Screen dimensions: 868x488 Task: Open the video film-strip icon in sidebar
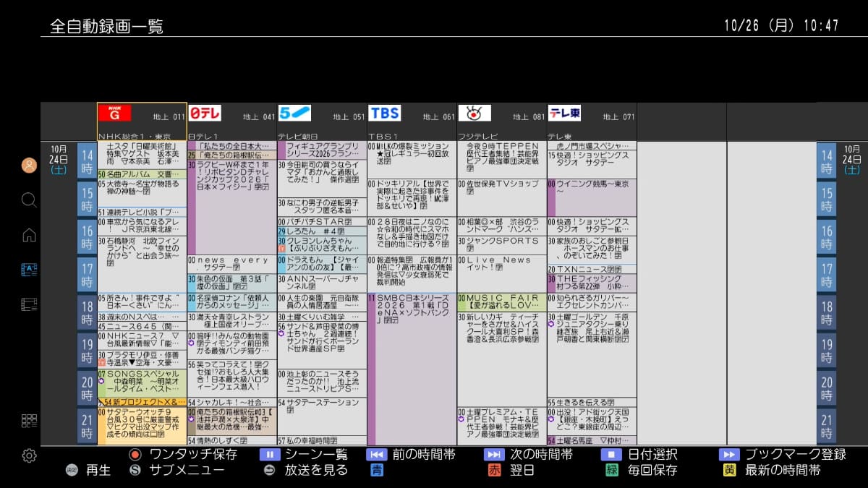(29, 304)
